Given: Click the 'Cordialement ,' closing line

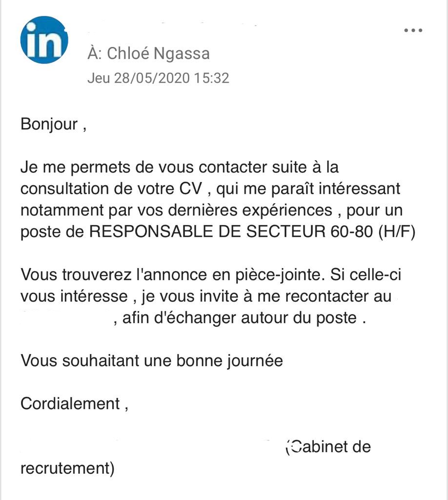Looking at the screenshot, I should (75, 404).
